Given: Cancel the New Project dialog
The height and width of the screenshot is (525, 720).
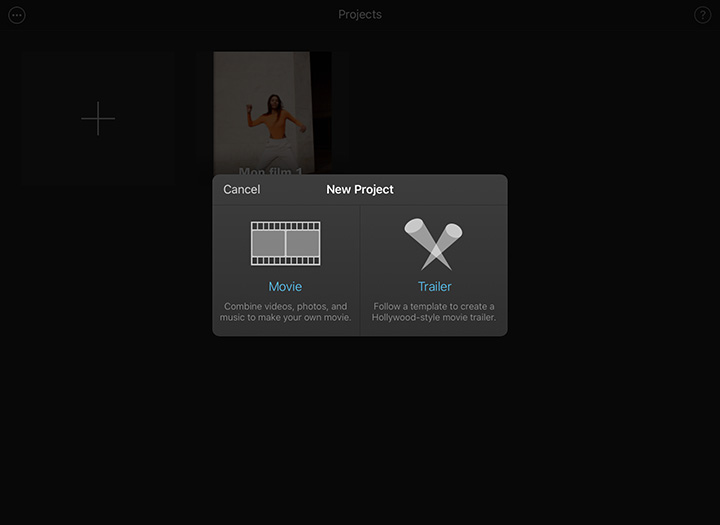Looking at the screenshot, I should 242,189.
